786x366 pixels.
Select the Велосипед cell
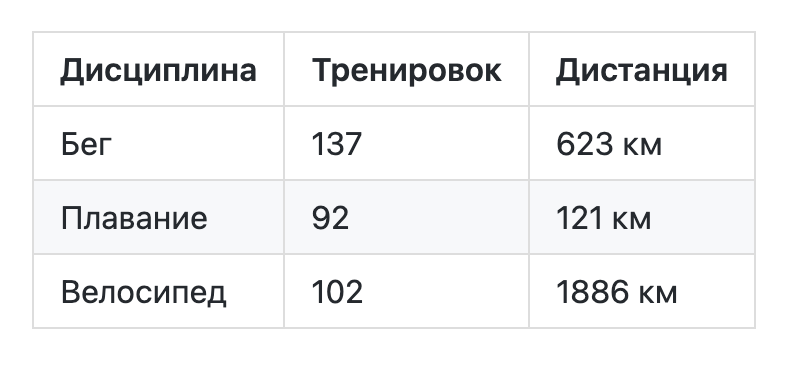(x=158, y=291)
